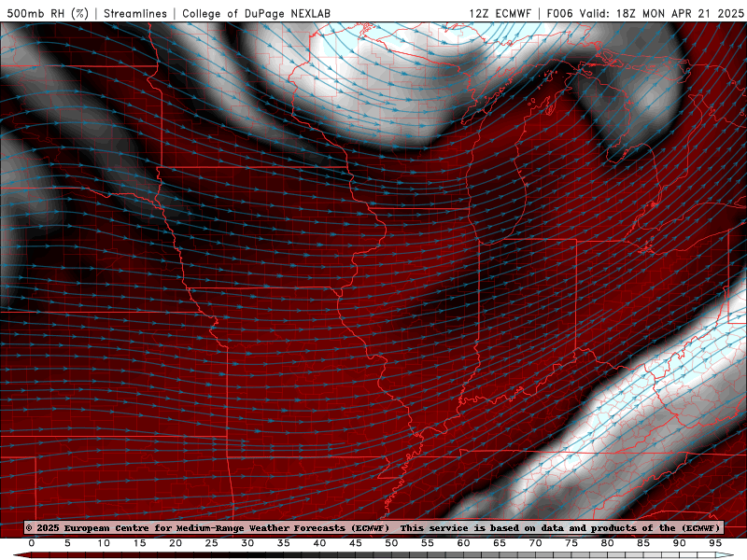Screen dimensions: 747x560
Task: Click the colorbar tick label "80"
Action: [608, 543]
